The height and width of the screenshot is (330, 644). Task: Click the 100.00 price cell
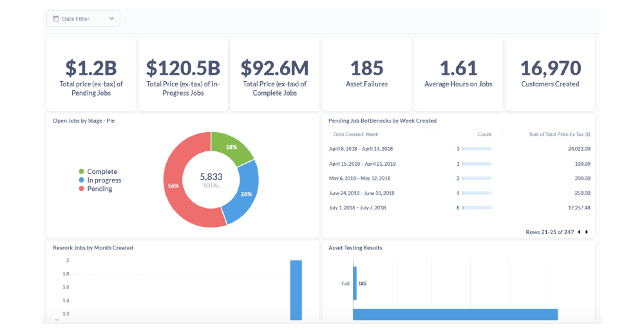[583, 164]
